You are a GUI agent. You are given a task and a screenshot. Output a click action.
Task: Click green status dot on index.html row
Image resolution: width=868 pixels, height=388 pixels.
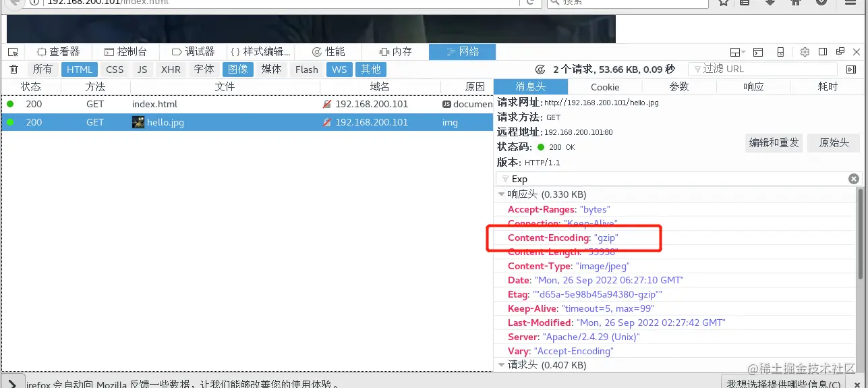point(10,104)
